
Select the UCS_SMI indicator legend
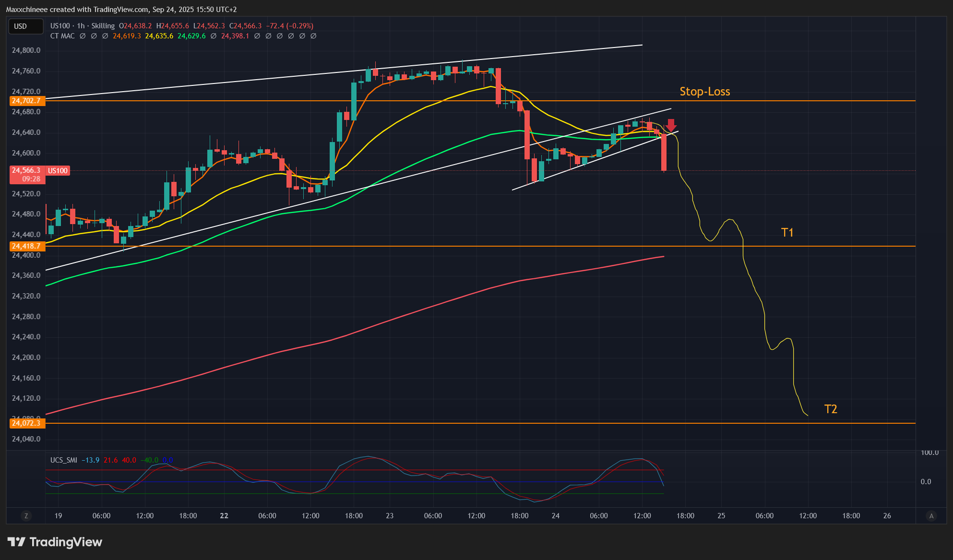[x=64, y=460]
